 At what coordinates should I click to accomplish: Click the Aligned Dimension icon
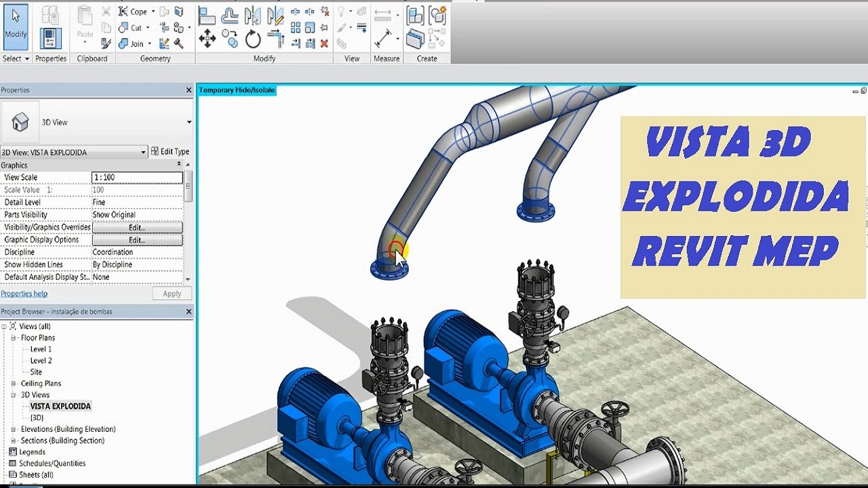(x=382, y=37)
